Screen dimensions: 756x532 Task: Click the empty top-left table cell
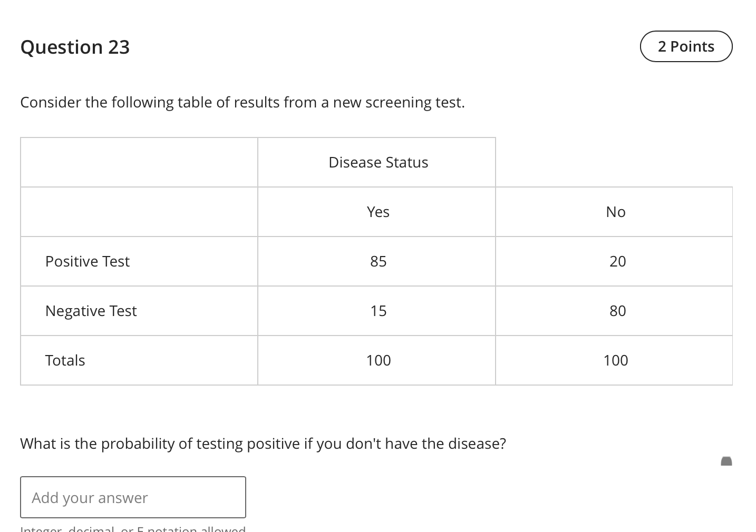[138, 162]
